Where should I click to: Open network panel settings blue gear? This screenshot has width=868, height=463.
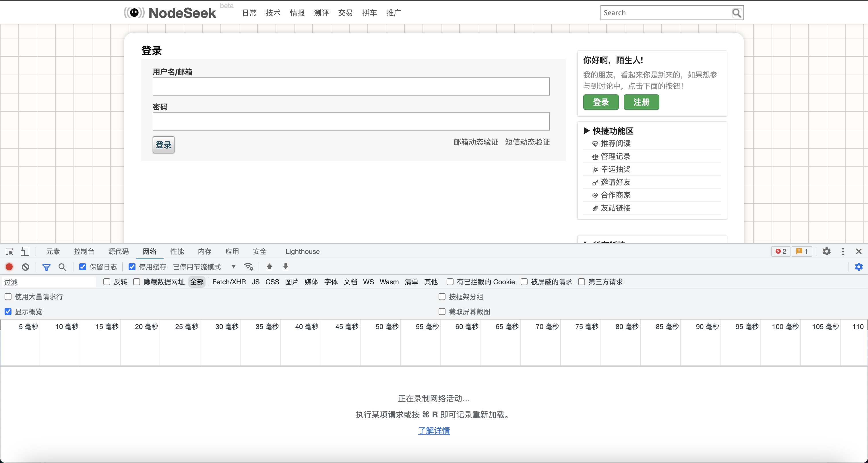tap(859, 267)
